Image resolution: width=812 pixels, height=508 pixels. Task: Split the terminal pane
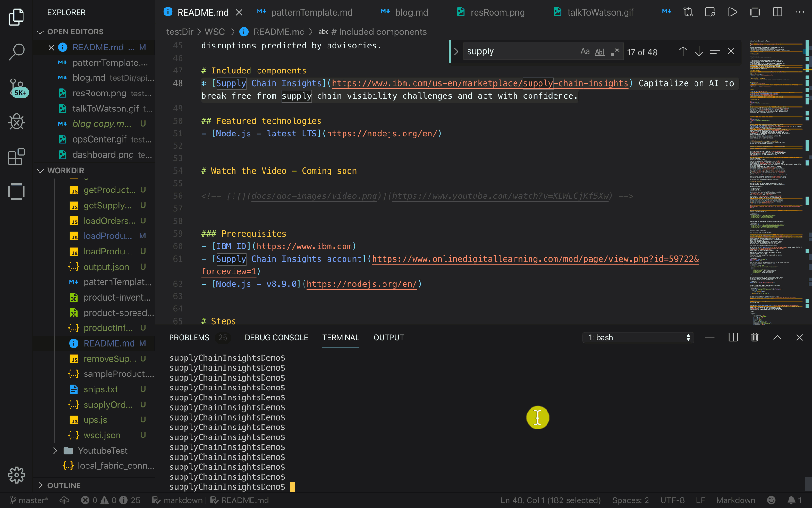pyautogui.click(x=733, y=337)
